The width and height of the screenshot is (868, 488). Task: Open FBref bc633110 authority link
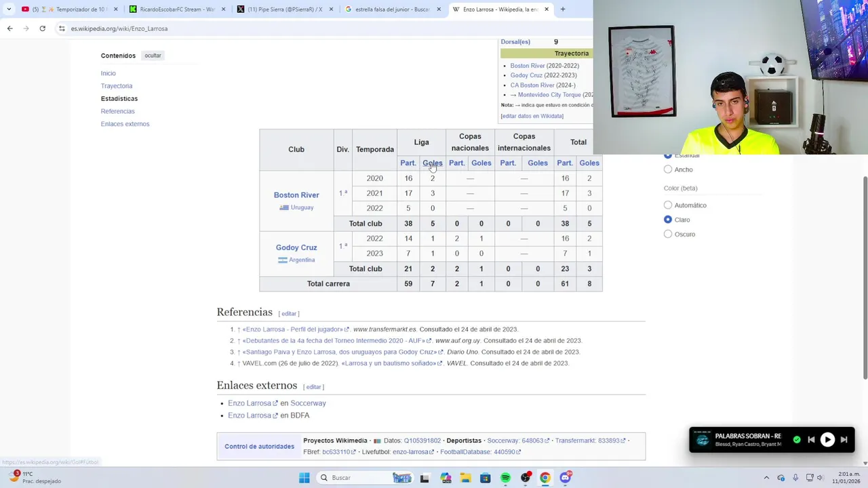coord(338,452)
